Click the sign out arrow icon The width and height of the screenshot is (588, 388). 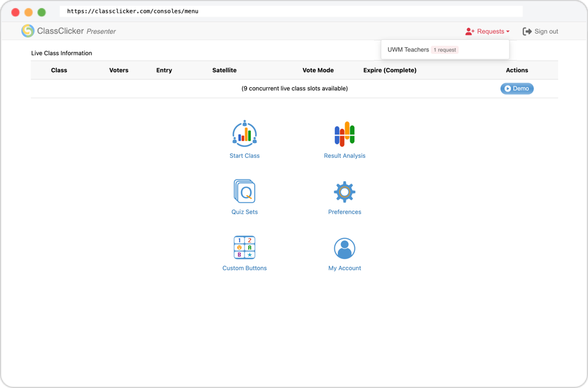(527, 31)
